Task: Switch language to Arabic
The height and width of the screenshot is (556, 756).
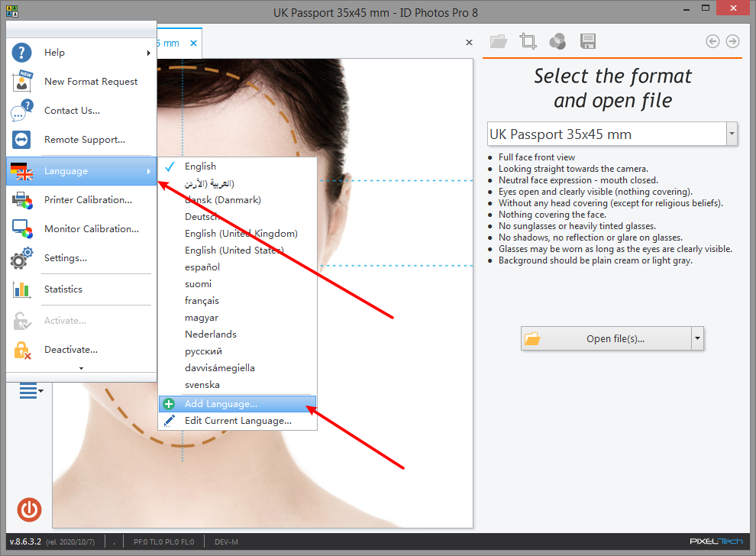Action: point(237,183)
